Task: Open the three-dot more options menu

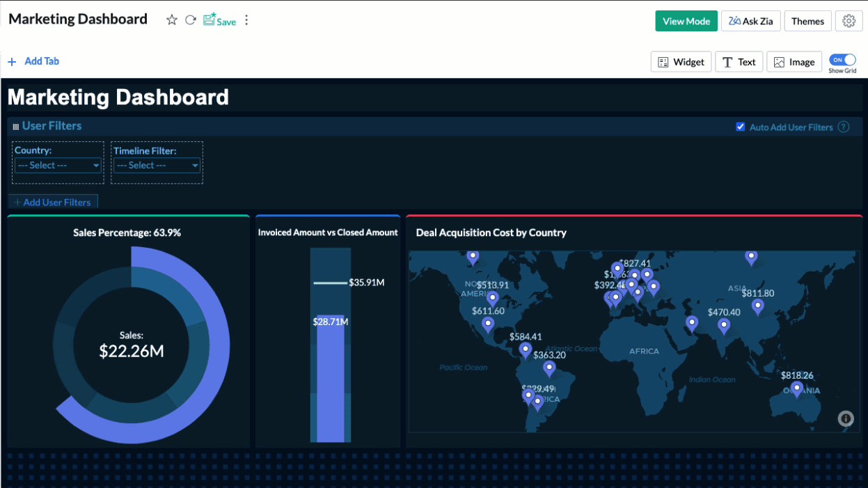Action: pos(246,20)
